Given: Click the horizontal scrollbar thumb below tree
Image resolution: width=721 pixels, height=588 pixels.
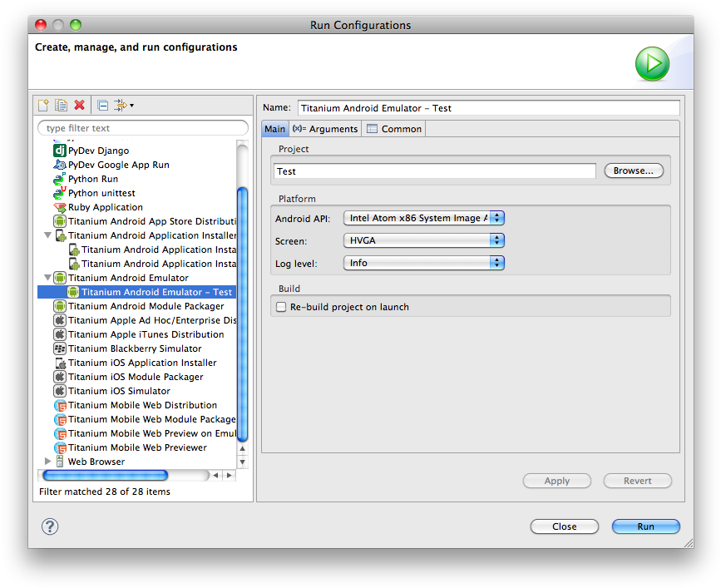Looking at the screenshot, I should tap(106, 475).
